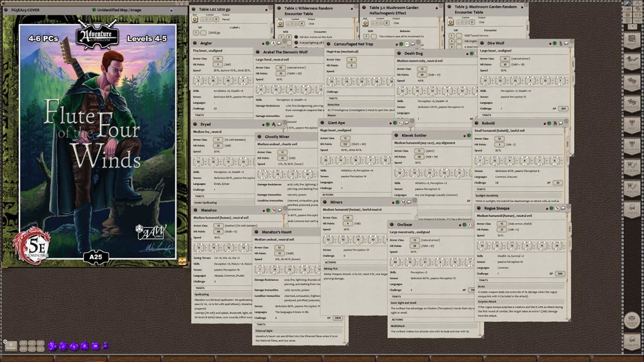Open the NPCs sidebar panel

(x=631, y=124)
